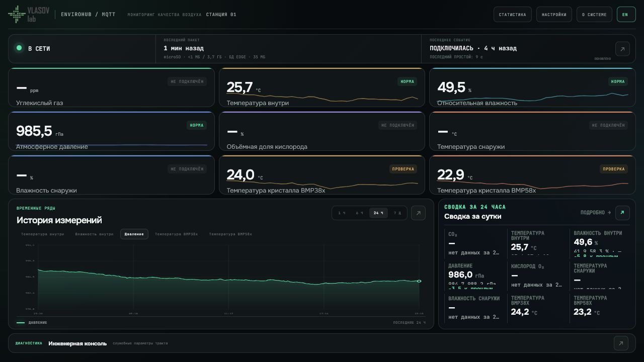Screen dimensions: 644x362
Task: Click the chart's latest data point marker
Action: (x=419, y=281)
